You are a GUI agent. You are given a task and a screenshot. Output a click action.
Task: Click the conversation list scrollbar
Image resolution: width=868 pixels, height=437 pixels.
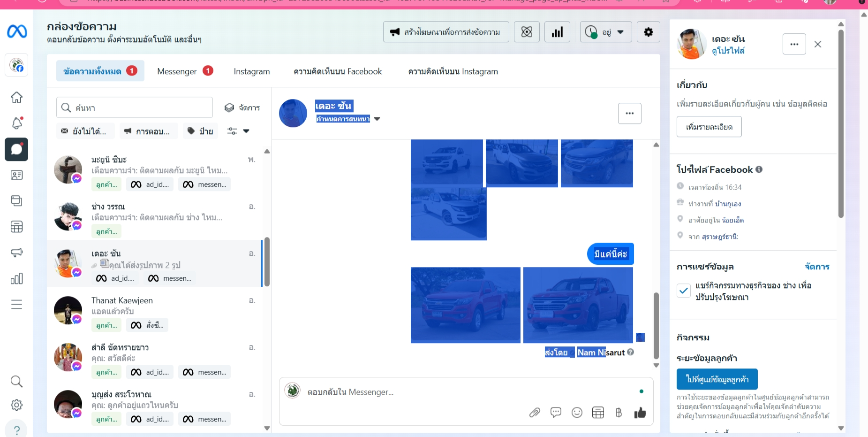[x=267, y=262]
